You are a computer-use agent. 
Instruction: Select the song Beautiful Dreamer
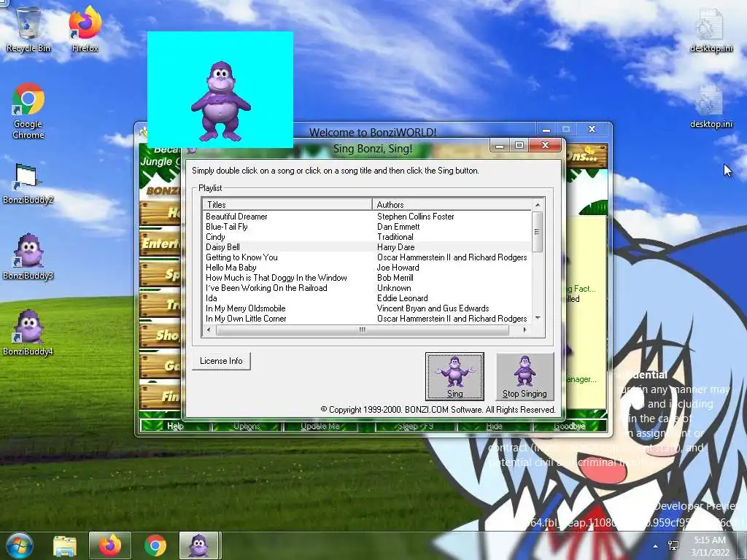pyautogui.click(x=236, y=216)
